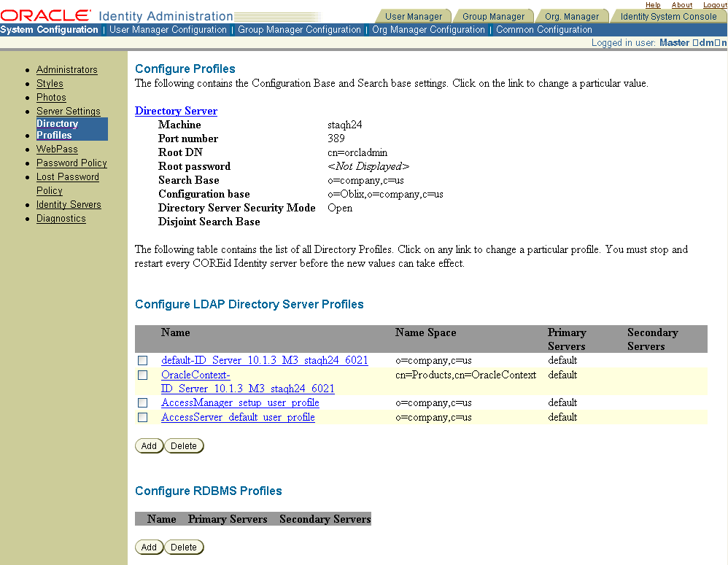Click the Security Mode value Open

[x=340, y=208]
